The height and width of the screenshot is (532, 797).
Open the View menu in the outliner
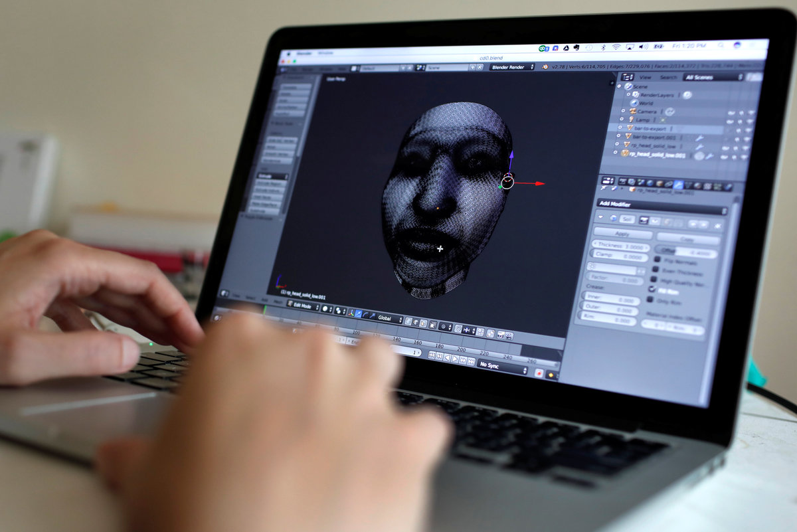[645, 77]
